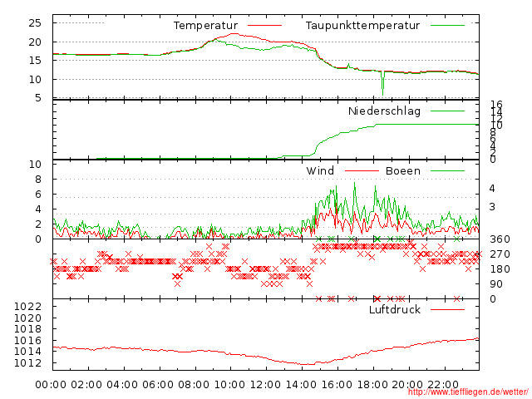Click the 270 wind direction axis value

(500, 254)
